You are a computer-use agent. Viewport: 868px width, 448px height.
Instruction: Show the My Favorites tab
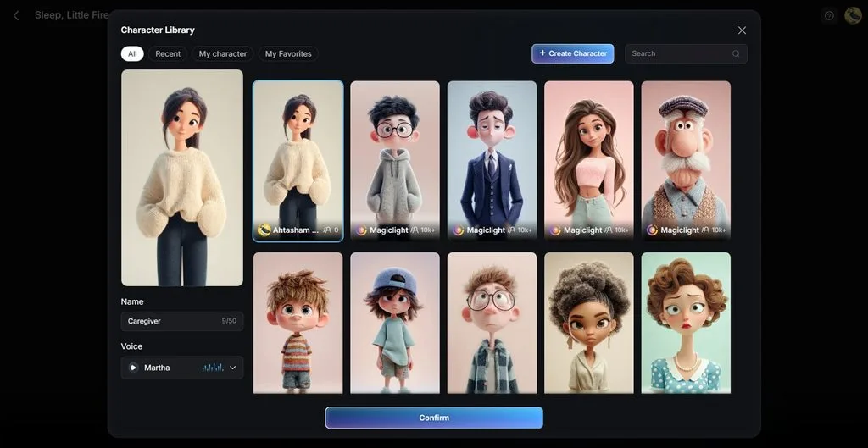[x=288, y=53]
